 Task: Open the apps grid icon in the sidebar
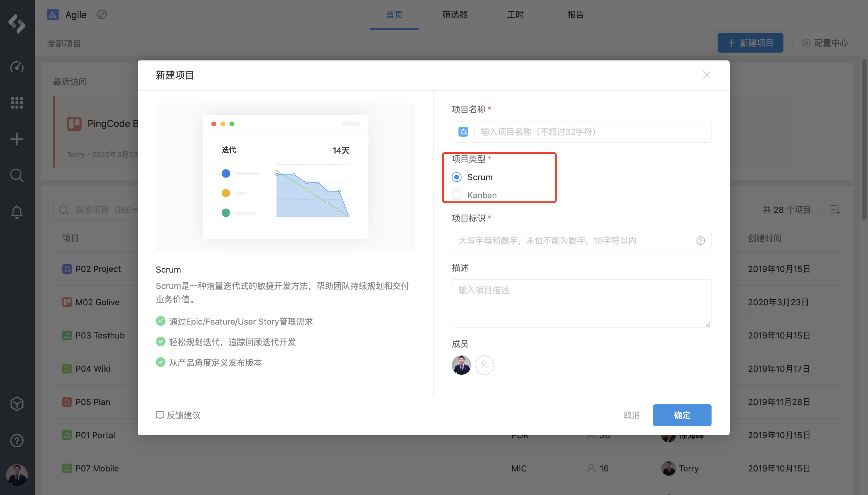pyautogui.click(x=17, y=103)
